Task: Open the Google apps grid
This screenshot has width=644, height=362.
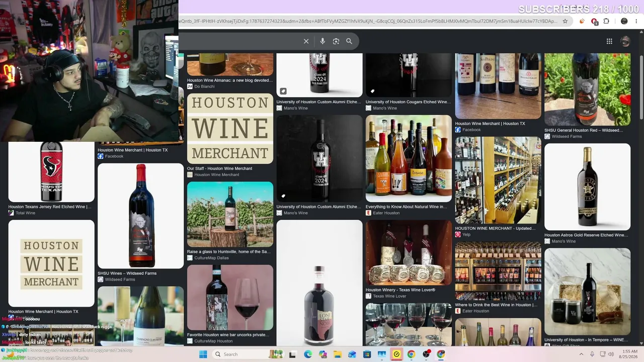Action: pyautogui.click(x=609, y=41)
